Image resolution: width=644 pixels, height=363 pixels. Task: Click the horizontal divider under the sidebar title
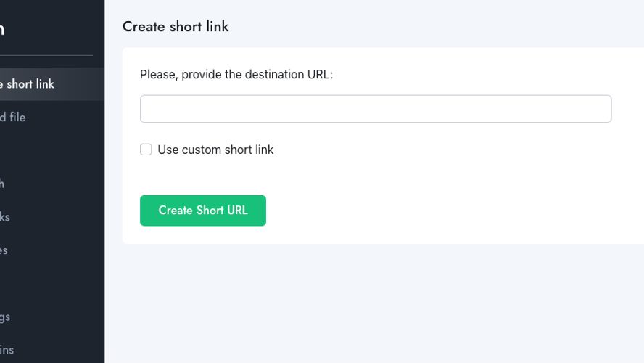coord(46,55)
